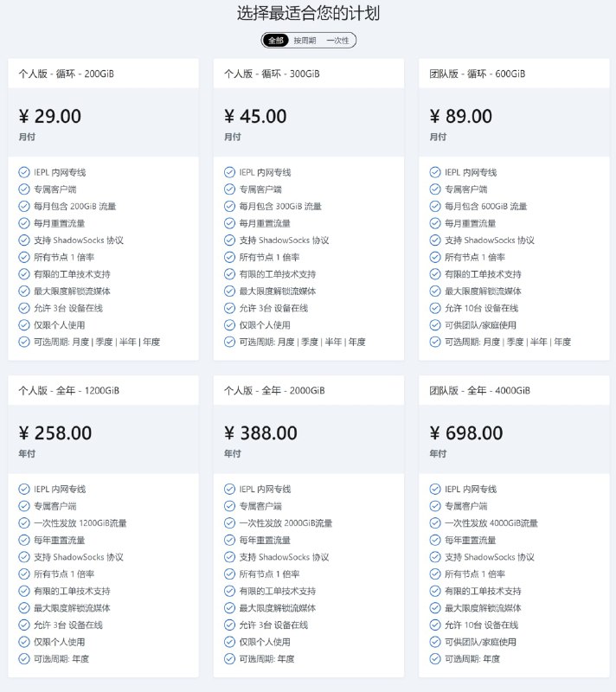Switch to the 一次性 tab
This screenshot has height=692, width=616.
point(337,40)
